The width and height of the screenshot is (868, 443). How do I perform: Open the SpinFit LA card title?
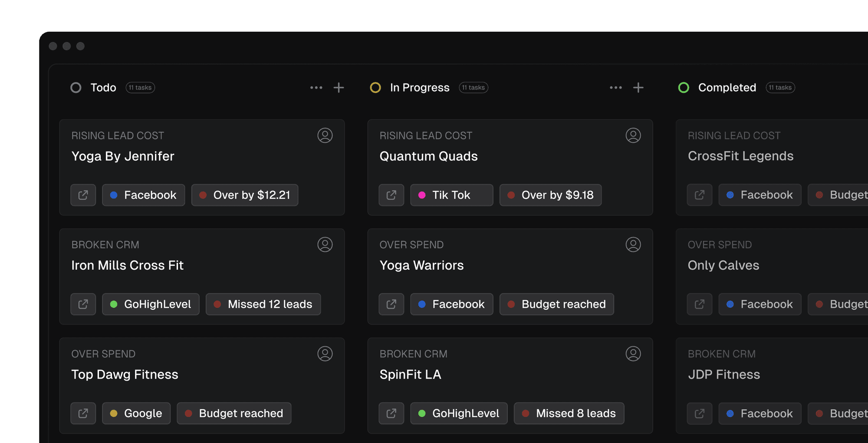click(411, 374)
